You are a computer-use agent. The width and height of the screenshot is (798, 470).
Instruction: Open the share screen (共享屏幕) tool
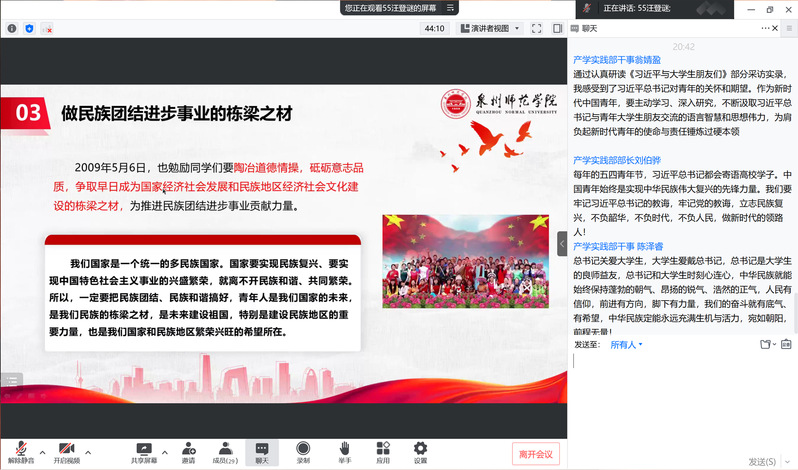pyautogui.click(x=143, y=451)
